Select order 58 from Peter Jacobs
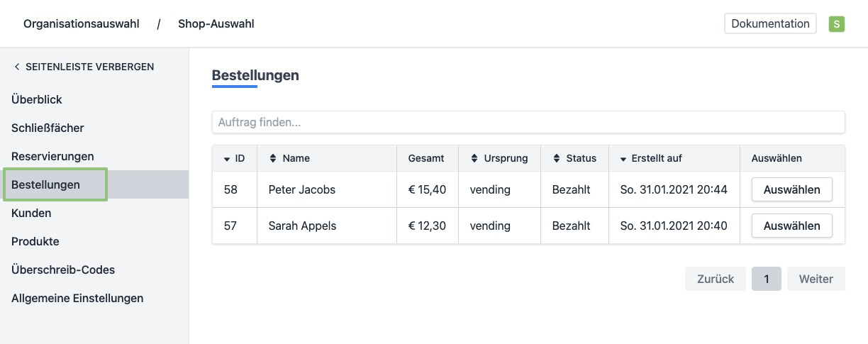The width and height of the screenshot is (868, 344). point(791,189)
